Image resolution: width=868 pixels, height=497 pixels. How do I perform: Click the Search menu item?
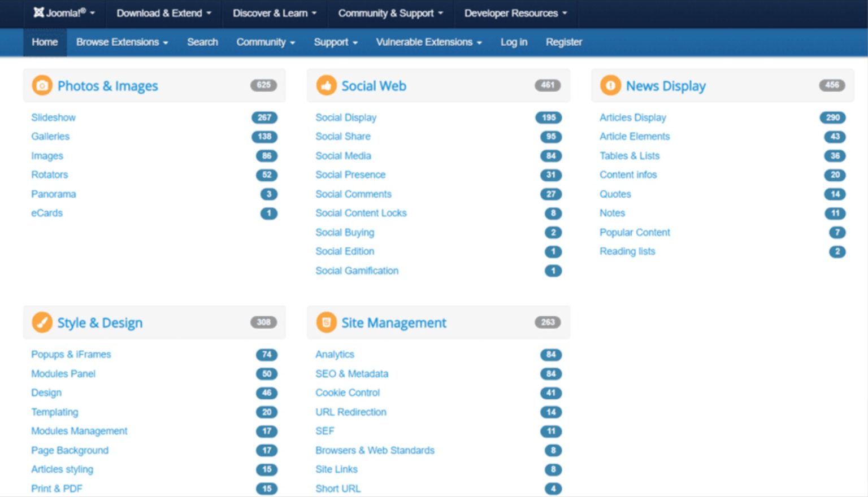pyautogui.click(x=202, y=42)
